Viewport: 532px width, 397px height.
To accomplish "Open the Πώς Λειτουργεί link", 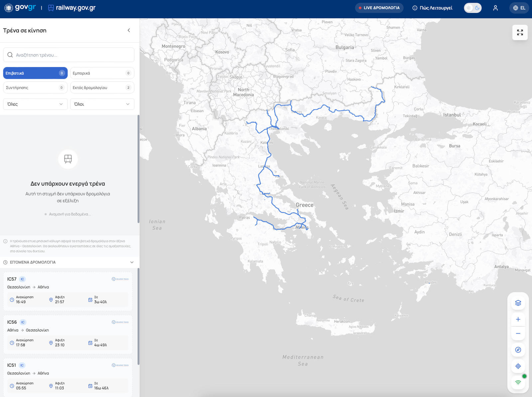I will tap(433, 8).
